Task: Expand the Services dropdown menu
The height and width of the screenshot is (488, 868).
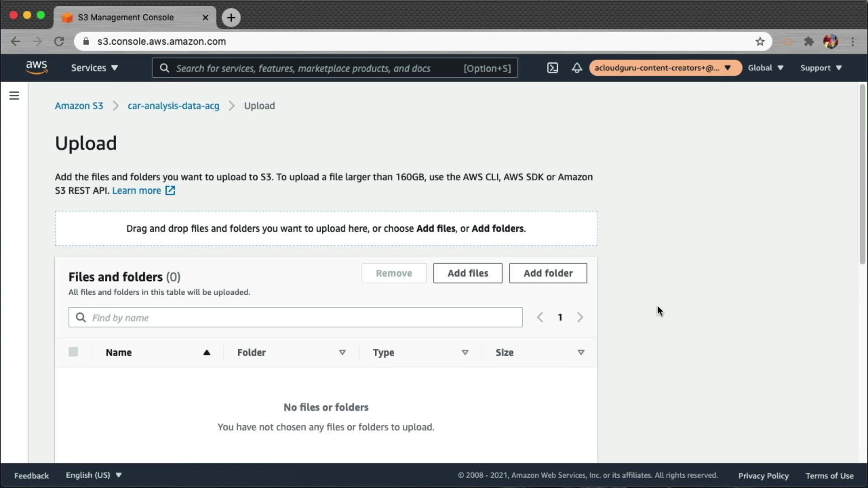Action: pos(94,68)
